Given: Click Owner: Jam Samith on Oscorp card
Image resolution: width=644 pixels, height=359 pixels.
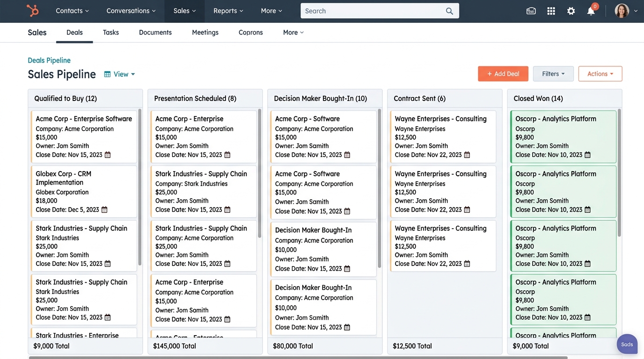Looking at the screenshot, I should pos(542,255).
